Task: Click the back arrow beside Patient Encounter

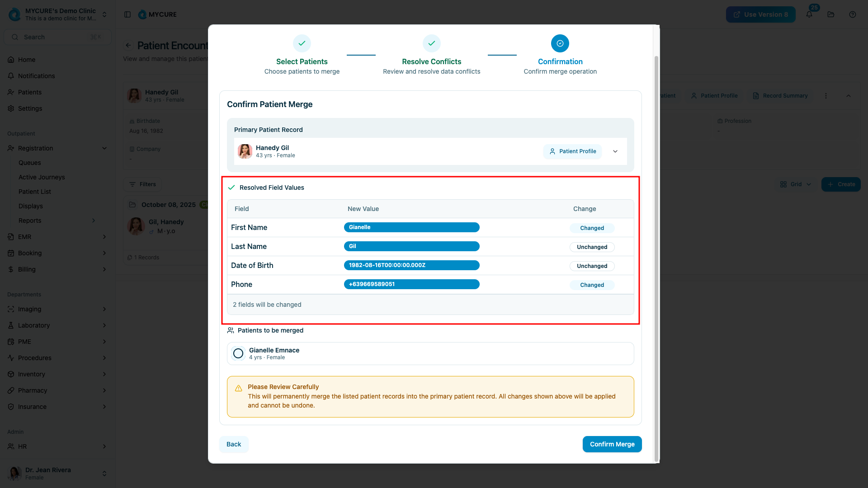Action: (128, 45)
